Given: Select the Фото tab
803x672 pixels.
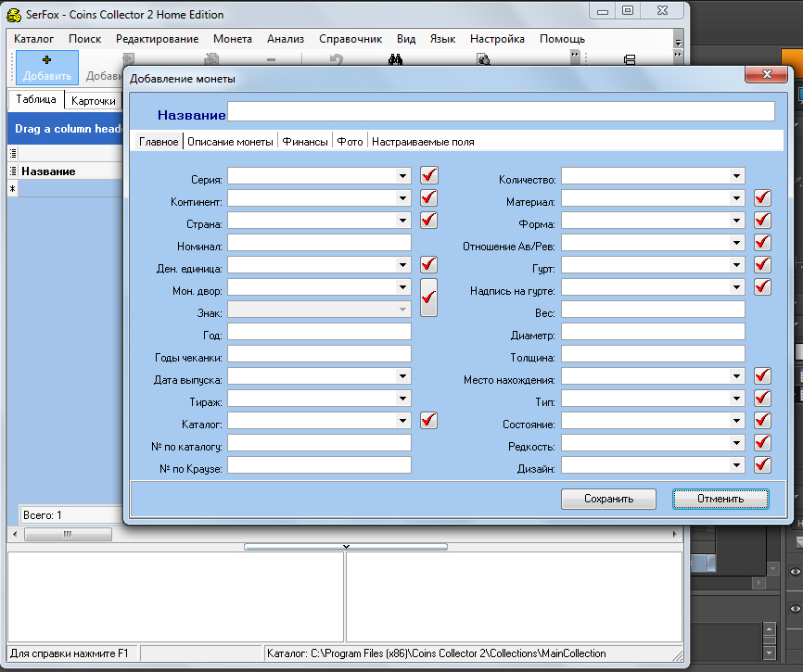Looking at the screenshot, I should point(350,142).
